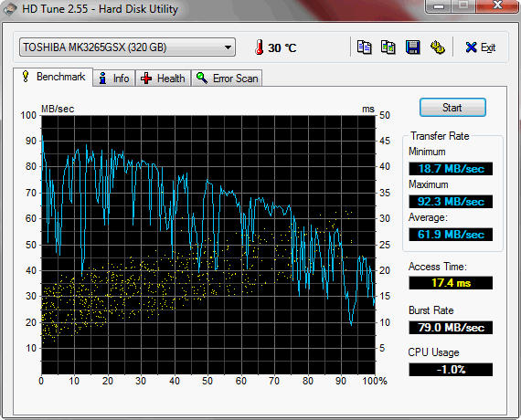521x420 pixels.
Task: Click the red cross Health tab icon
Action: click(146, 79)
